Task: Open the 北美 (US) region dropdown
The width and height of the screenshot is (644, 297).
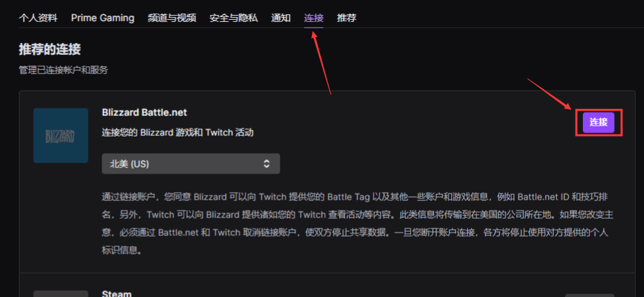Action: pyautogui.click(x=191, y=164)
